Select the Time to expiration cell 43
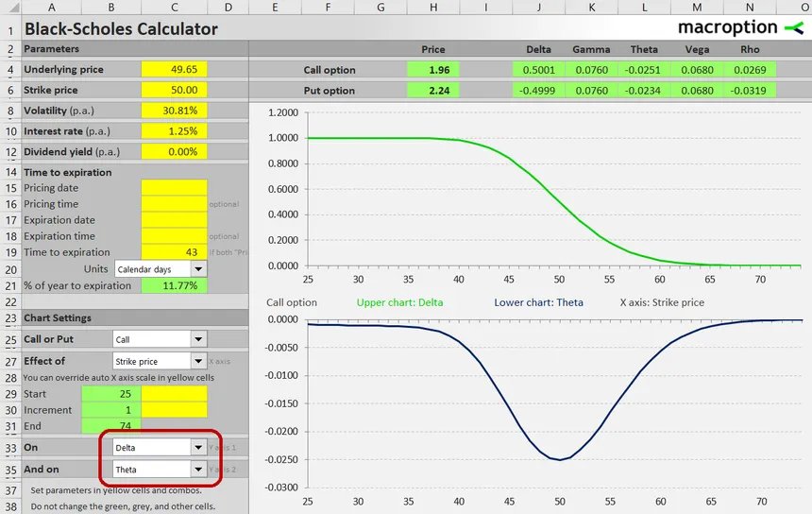 coord(174,252)
